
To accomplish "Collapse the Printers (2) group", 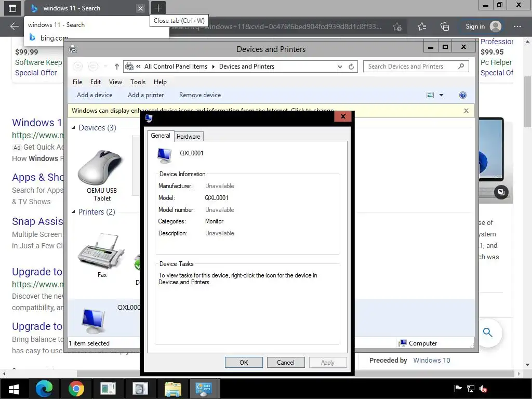I will (73, 212).
